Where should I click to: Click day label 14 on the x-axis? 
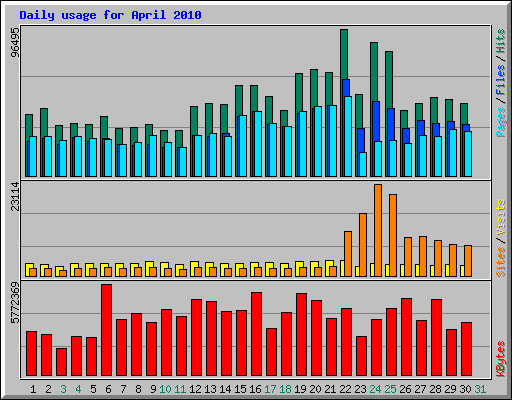(x=225, y=389)
